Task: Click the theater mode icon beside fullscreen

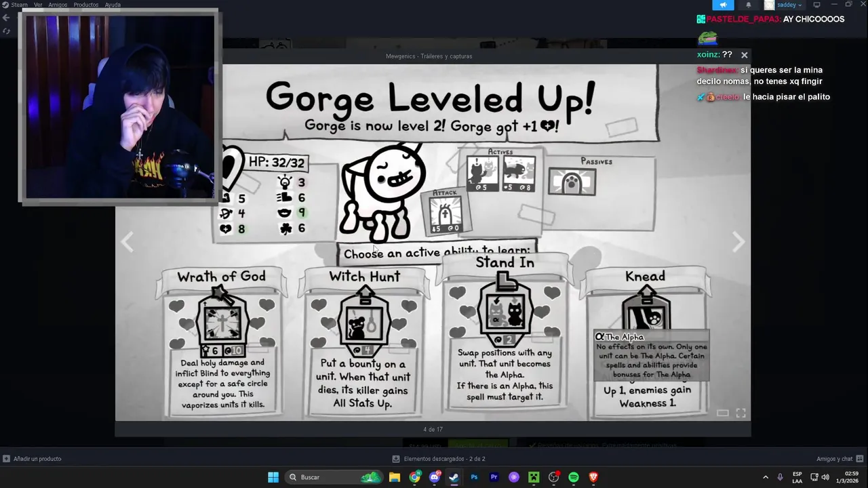Action: pos(723,413)
